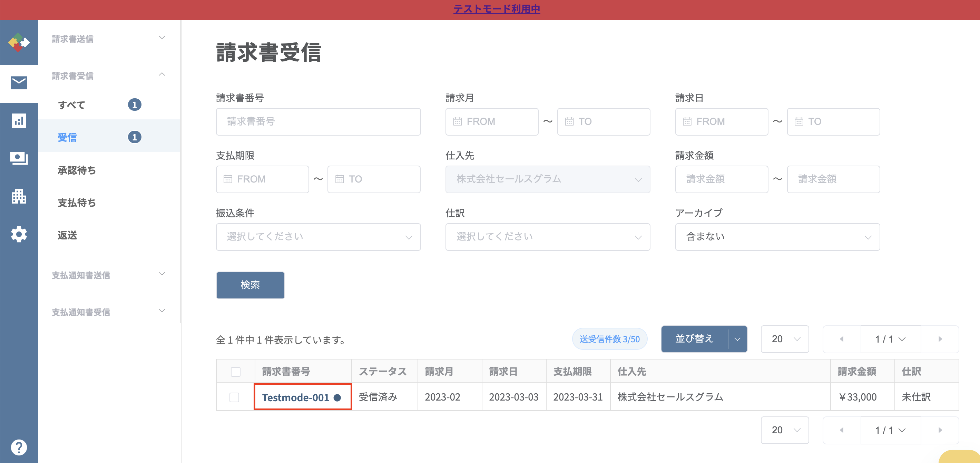Go to previous page in bottom pagination
The height and width of the screenshot is (463, 980).
point(842,430)
